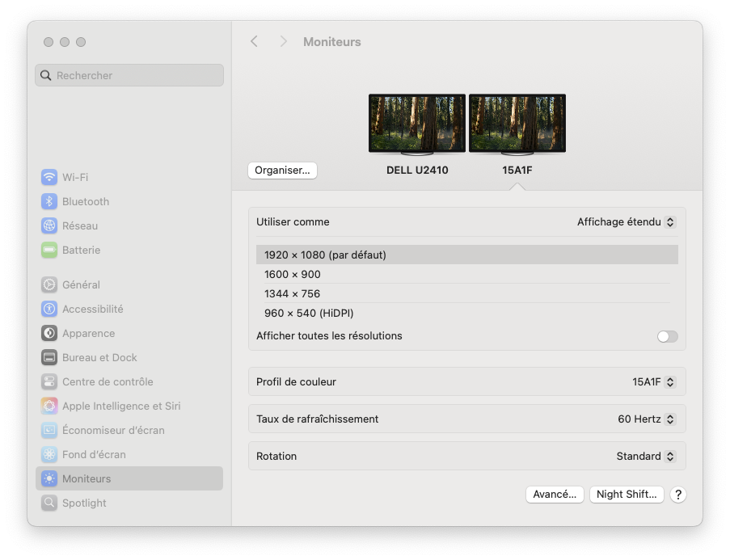Viewport: 730px width, 560px height.
Task: Select the 1920 × 1080 (par défaut) resolution
Action: pyautogui.click(x=467, y=255)
